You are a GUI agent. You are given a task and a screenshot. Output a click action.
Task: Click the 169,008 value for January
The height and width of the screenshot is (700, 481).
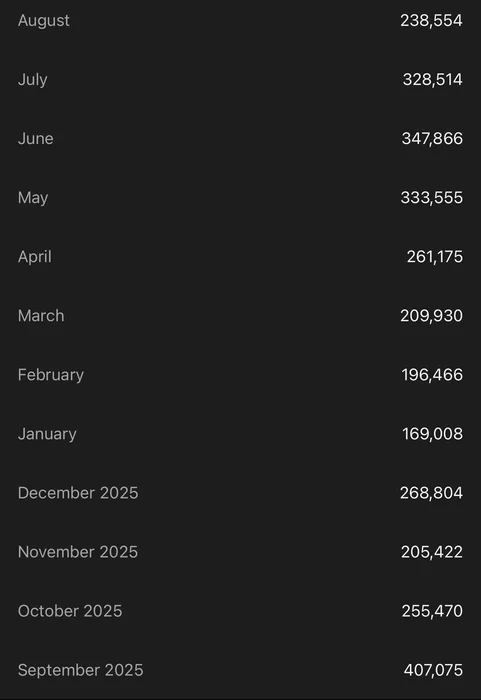(x=433, y=434)
